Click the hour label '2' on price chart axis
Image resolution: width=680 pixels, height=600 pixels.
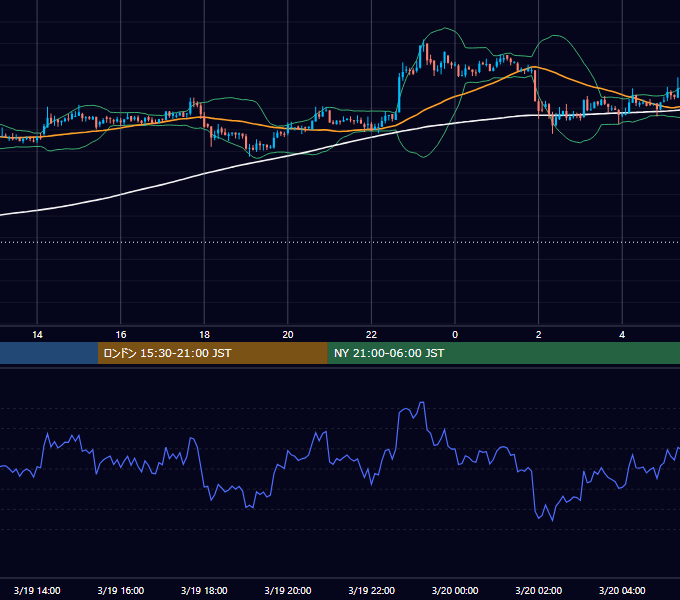[539, 335]
